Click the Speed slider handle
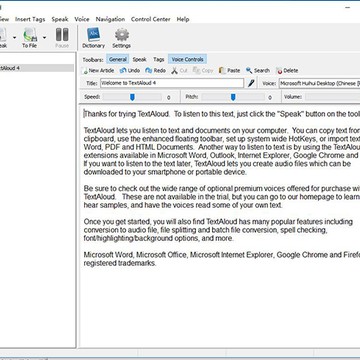Image resolution: width=360 pixels, height=360 pixels. pos(133,97)
